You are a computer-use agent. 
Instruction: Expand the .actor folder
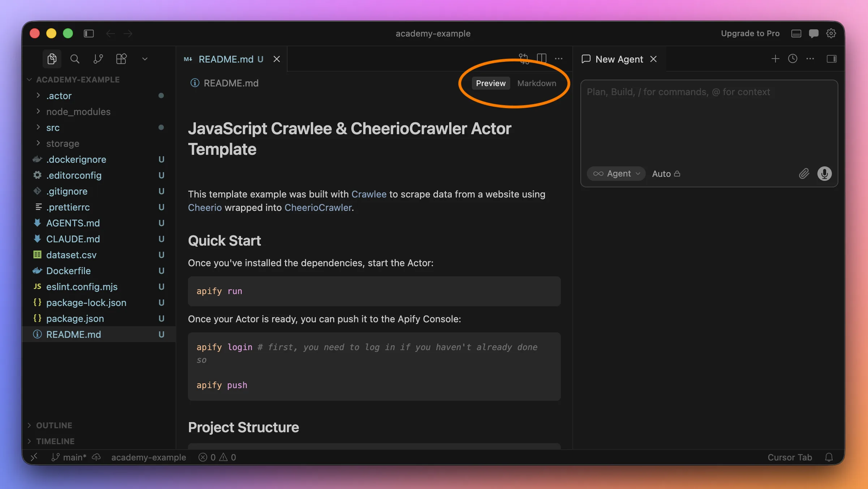point(98,95)
